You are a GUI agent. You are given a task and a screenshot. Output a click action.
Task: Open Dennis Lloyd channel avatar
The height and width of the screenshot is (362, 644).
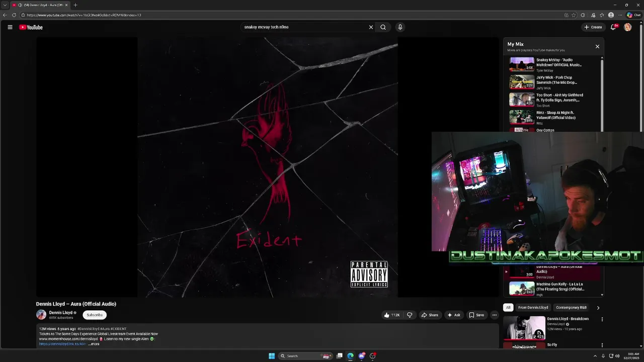pyautogui.click(x=41, y=315)
